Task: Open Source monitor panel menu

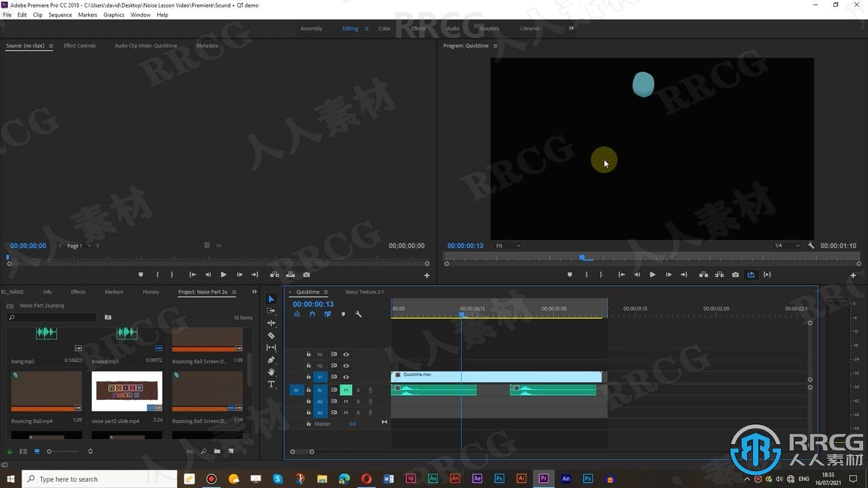Action: [51, 46]
